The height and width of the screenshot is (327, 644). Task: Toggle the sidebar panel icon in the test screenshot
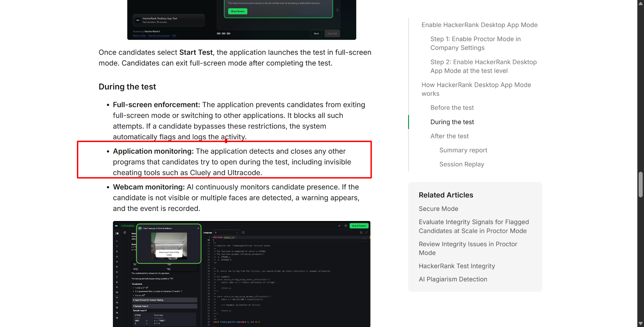click(x=117, y=233)
